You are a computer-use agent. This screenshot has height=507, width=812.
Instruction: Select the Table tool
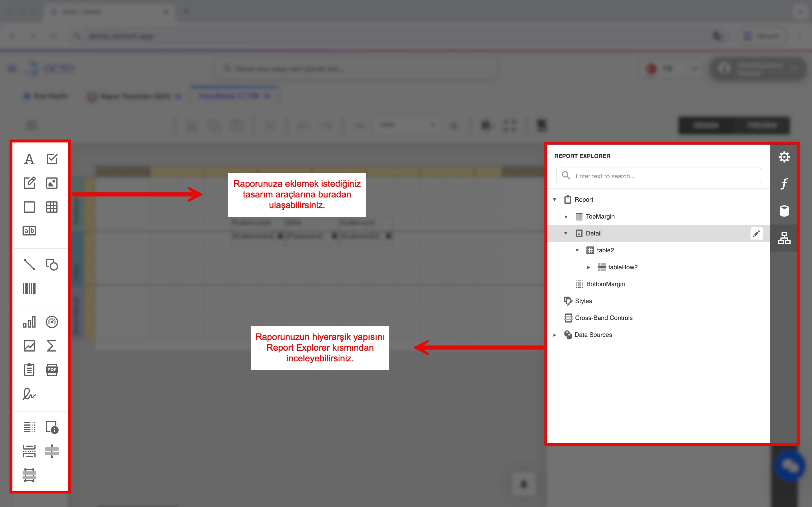[x=52, y=207]
